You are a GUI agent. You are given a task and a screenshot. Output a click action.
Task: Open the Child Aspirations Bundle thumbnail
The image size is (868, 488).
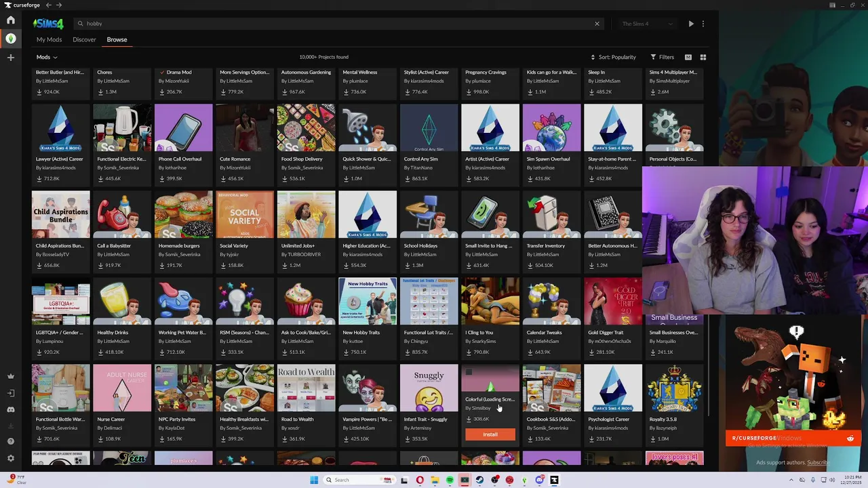(61, 215)
